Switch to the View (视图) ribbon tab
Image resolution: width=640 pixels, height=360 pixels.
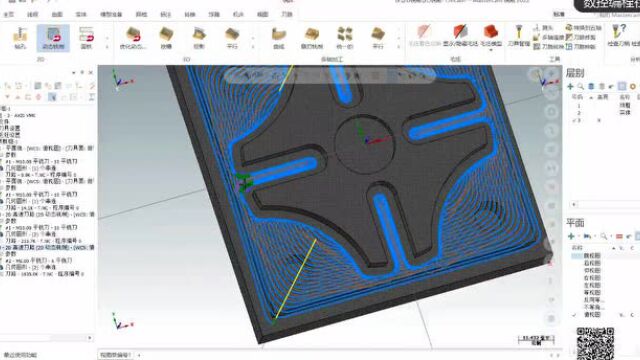(262, 14)
